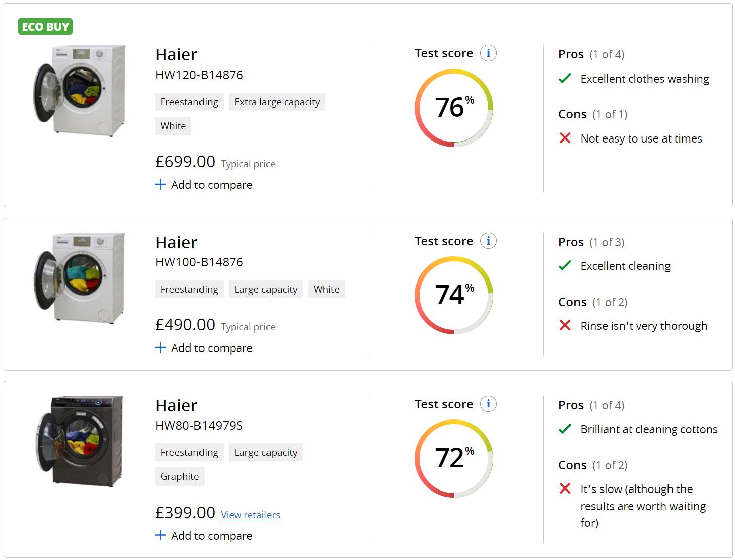Viewport: 735px width, 560px height.
Task: Click the HW120-B14876 washing machine photo
Action: 80,91
